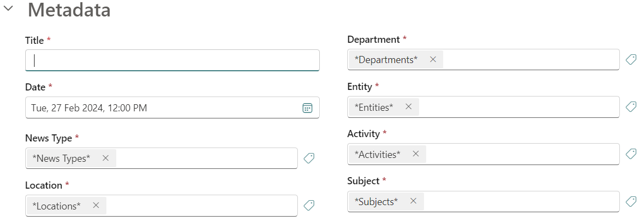Click empty area of Department field
Screen dimensions: 644x221
coord(529,59)
